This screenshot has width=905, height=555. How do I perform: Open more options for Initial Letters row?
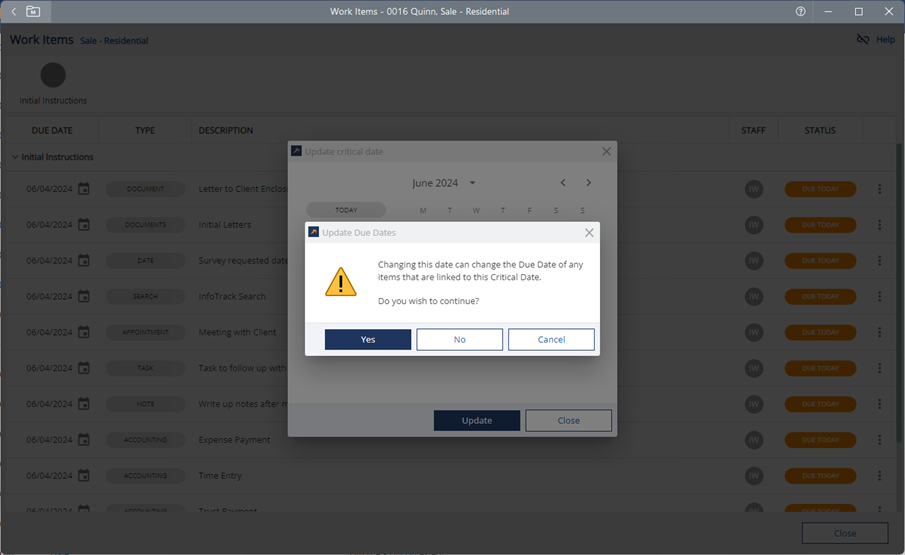point(880,225)
